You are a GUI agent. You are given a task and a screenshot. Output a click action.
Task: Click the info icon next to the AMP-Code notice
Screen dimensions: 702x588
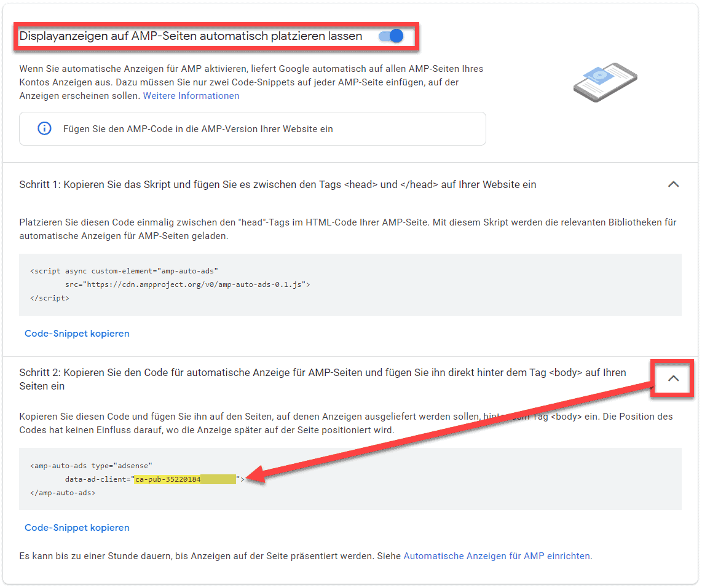(x=44, y=128)
